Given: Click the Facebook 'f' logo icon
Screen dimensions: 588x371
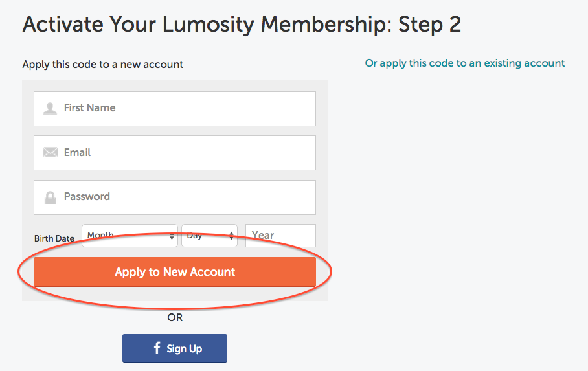Looking at the screenshot, I should 157,348.
